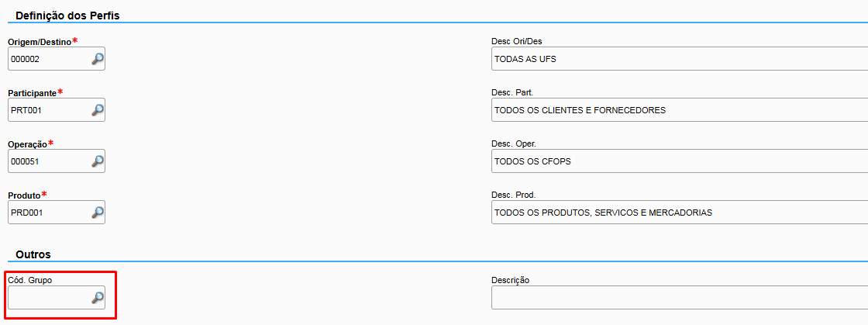Screen dimensions: 868x325
Task: Focus the empty Descrição field under Outros
Action: click(x=679, y=297)
